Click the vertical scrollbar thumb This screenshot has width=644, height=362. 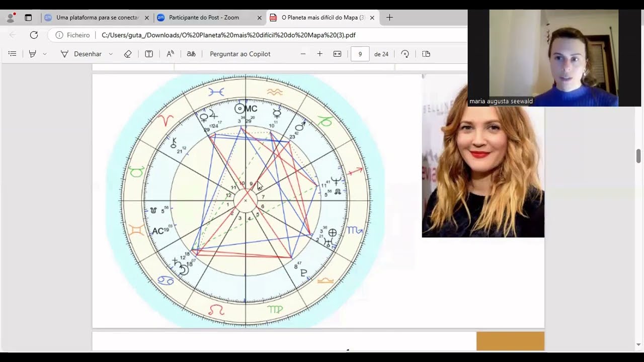coord(638,156)
